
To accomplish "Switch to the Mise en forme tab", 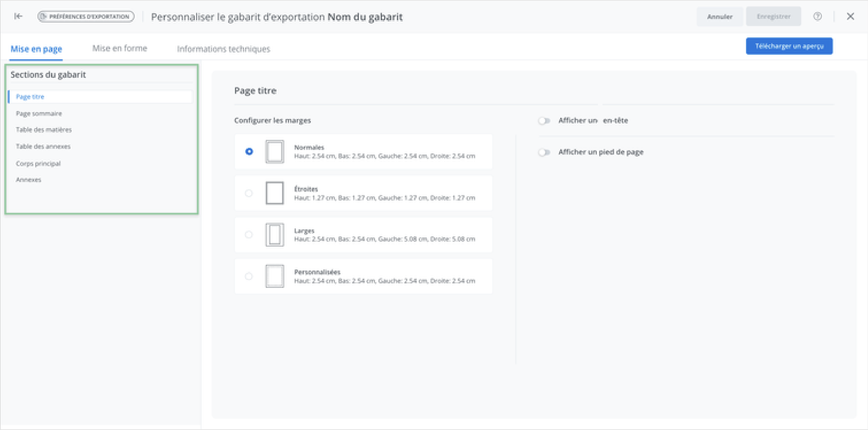I will click(119, 48).
